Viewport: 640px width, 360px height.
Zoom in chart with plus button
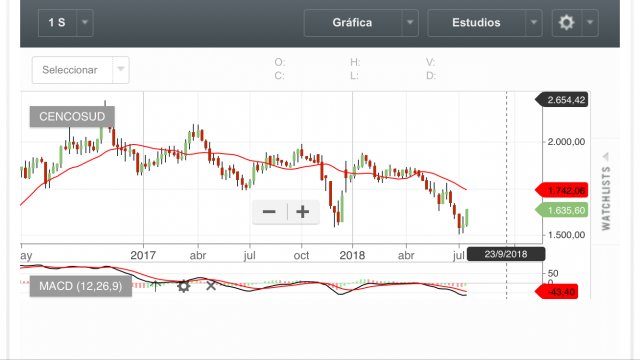click(303, 212)
